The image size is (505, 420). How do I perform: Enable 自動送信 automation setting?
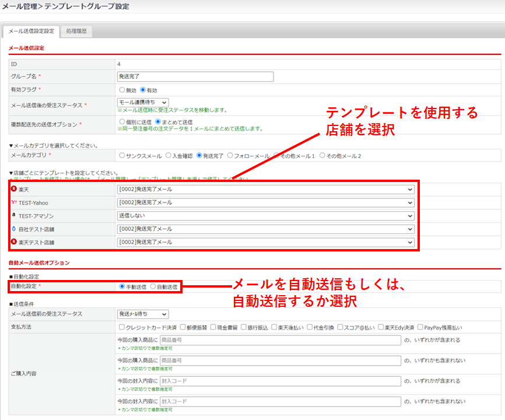tap(153, 287)
